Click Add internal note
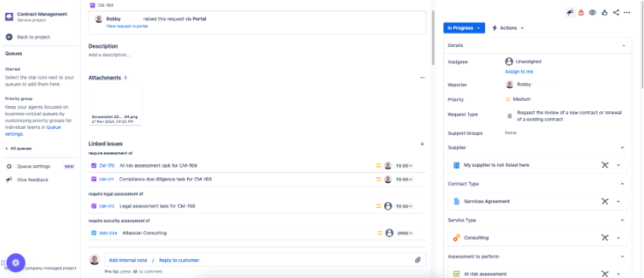644x278 pixels. [x=128, y=261]
